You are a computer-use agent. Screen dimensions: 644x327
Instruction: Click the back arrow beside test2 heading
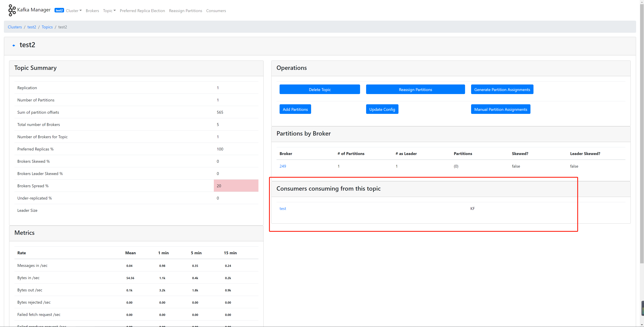[x=14, y=45]
